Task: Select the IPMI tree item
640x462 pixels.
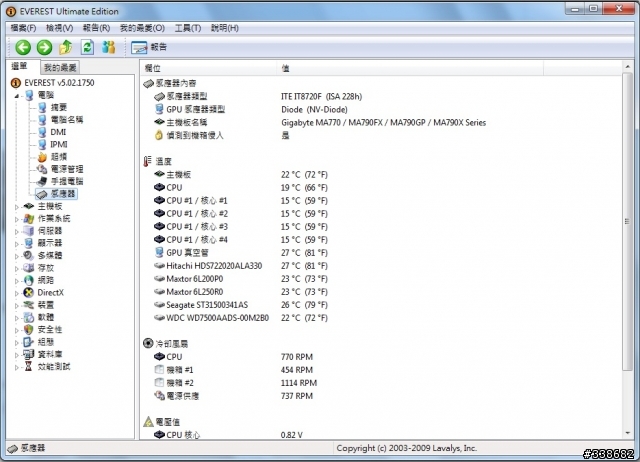Action: 59,144
